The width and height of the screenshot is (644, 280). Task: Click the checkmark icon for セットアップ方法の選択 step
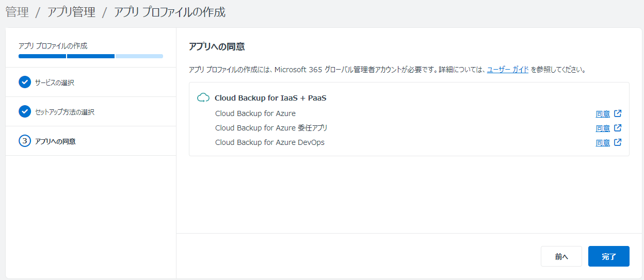point(25,111)
